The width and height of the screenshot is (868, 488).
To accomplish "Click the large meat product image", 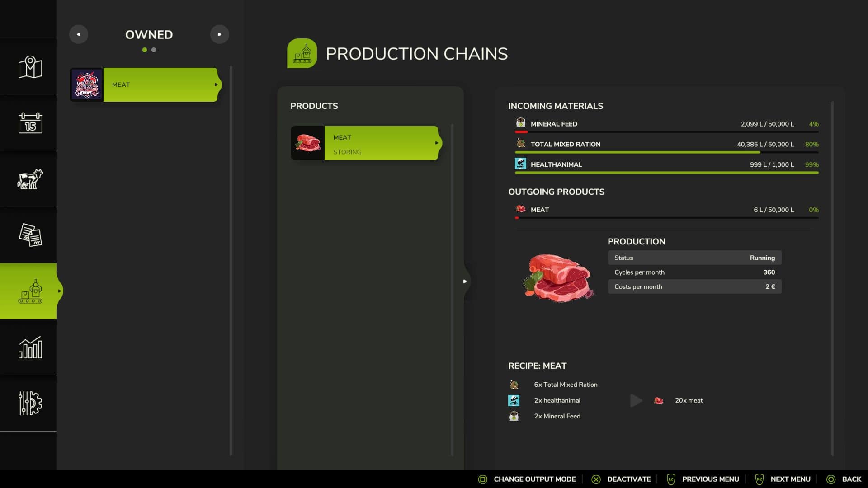I will 558,277.
